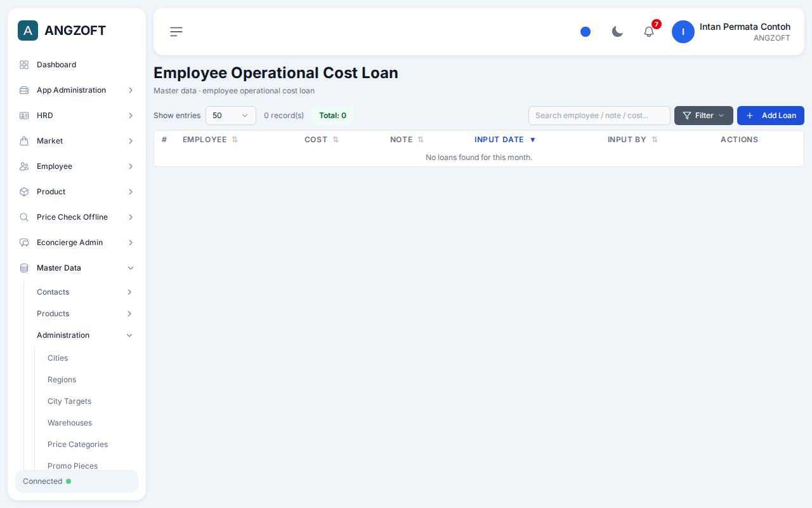812x508 pixels.
Task: Click the Products submenu label
Action: (53, 314)
